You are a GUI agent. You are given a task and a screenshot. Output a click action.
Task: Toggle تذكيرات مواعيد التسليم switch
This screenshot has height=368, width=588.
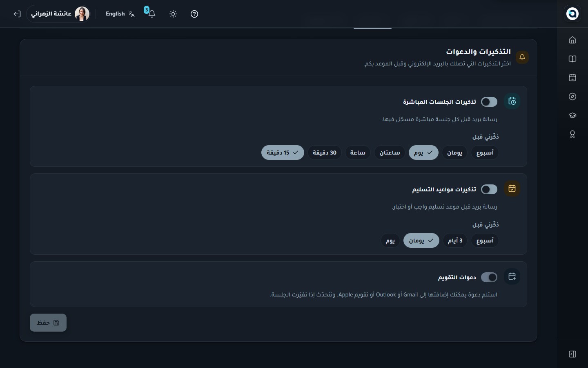489,189
